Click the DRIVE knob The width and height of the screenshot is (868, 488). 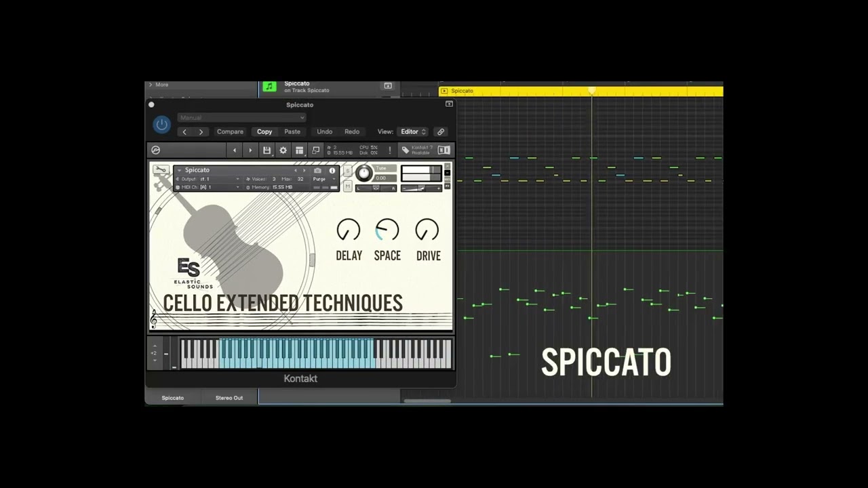(427, 230)
